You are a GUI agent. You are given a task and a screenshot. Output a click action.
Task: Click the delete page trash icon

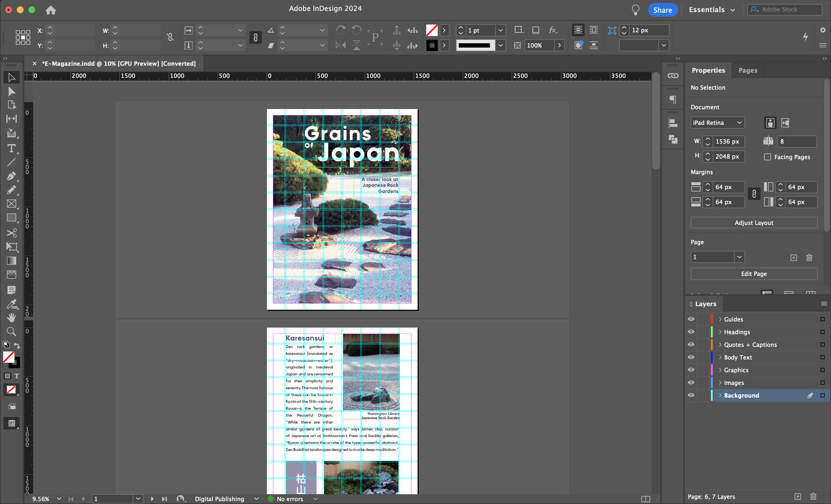(809, 258)
